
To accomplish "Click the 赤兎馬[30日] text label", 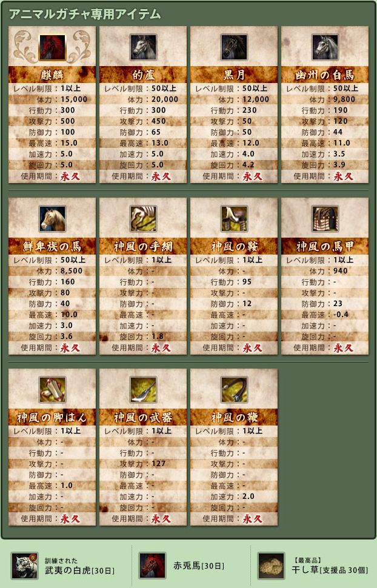I will click(199, 566).
